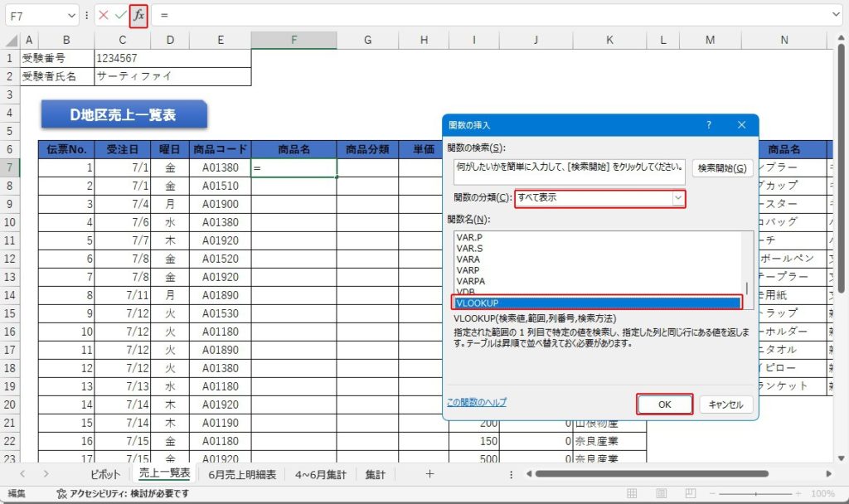Click the 関数の検索 search text box
Viewport: 849px width, 504px height.
[569, 170]
